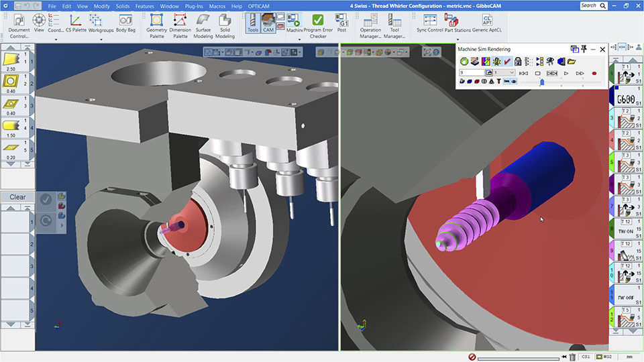Click the simulation speed slider handle
This screenshot has width=644, height=362.
coord(542,82)
